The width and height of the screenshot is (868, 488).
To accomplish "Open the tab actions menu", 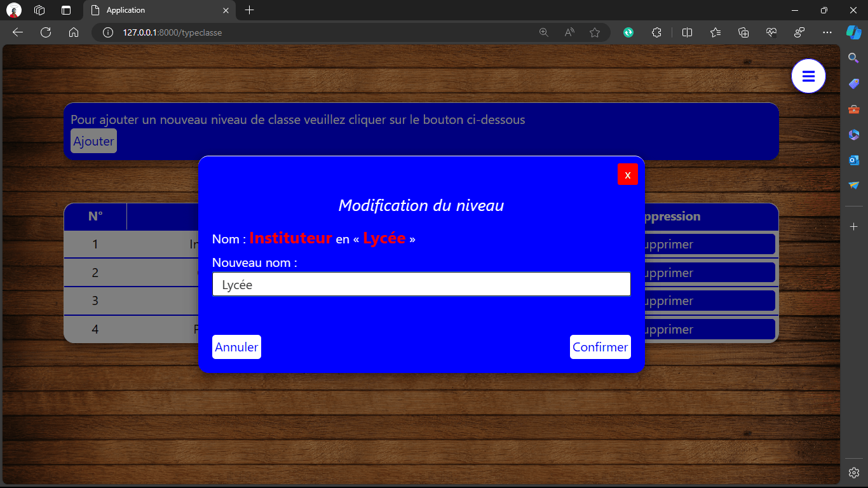I will 66,10.
